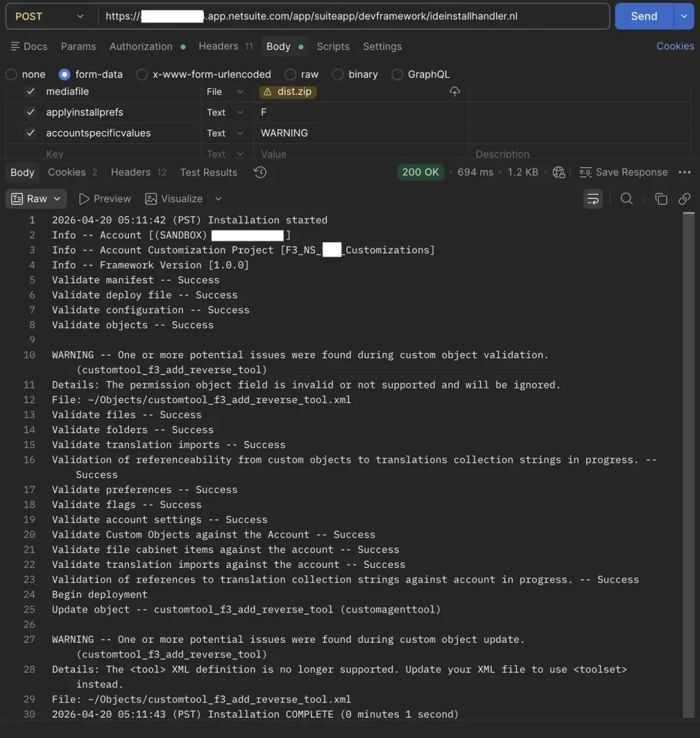Click the accountspecificvalues value WARNING
This screenshot has height=738, width=700.
[x=284, y=133]
